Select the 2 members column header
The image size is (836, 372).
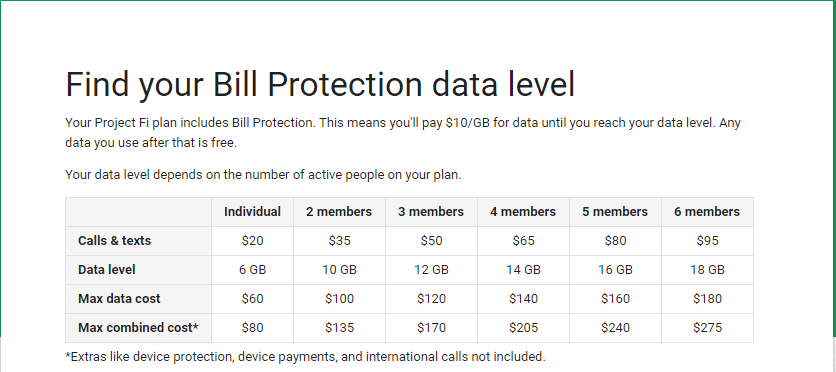(x=339, y=212)
